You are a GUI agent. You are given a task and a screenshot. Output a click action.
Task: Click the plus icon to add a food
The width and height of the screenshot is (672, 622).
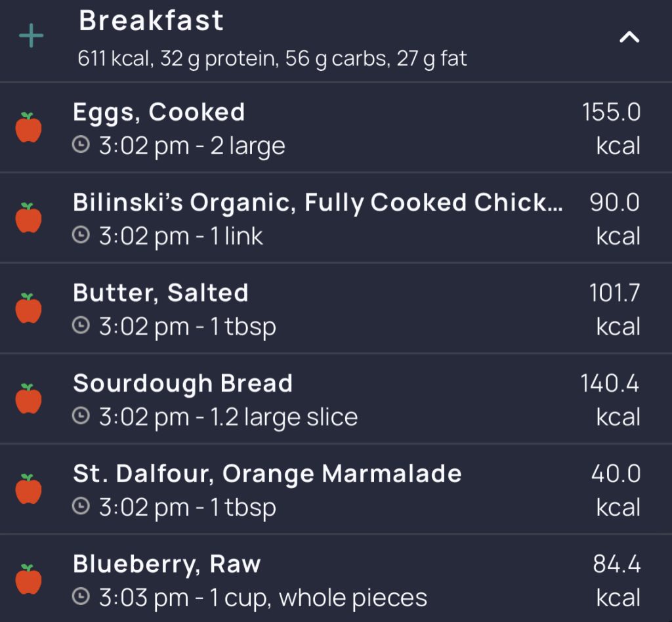click(x=30, y=36)
